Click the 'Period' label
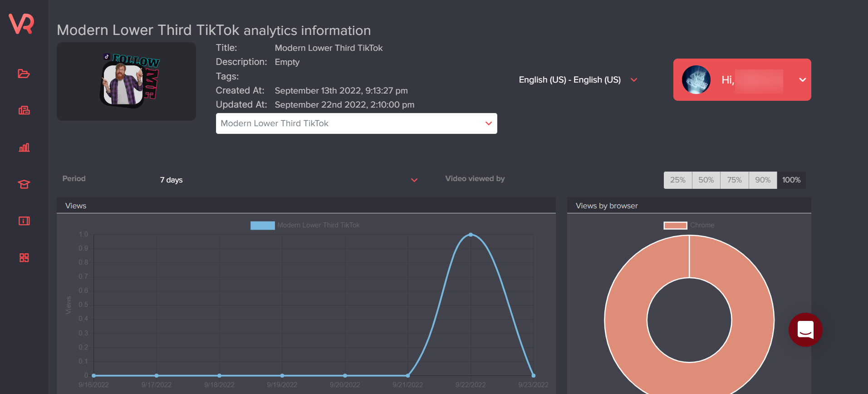This screenshot has height=394, width=868. tap(74, 179)
